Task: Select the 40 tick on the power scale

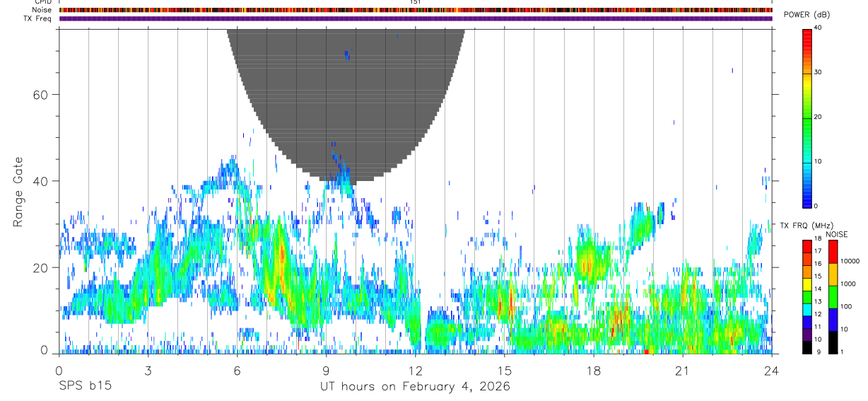Action: pyautogui.click(x=818, y=28)
